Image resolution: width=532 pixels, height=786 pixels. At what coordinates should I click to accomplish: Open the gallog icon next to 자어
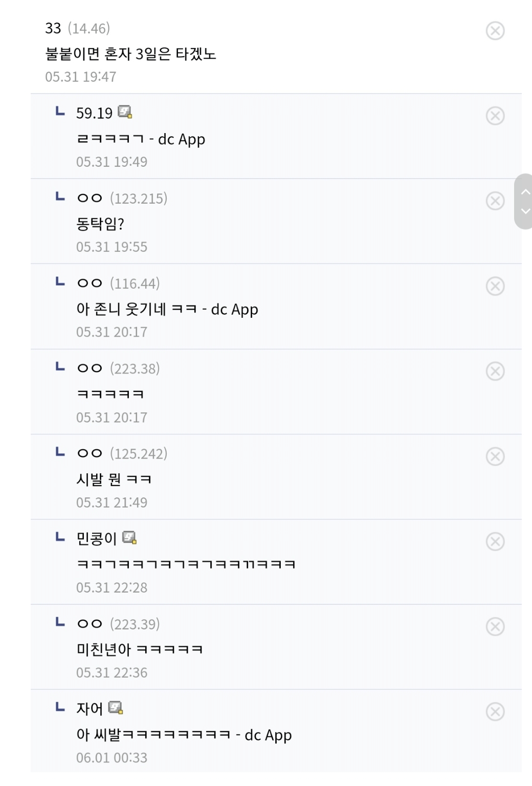[116, 708]
